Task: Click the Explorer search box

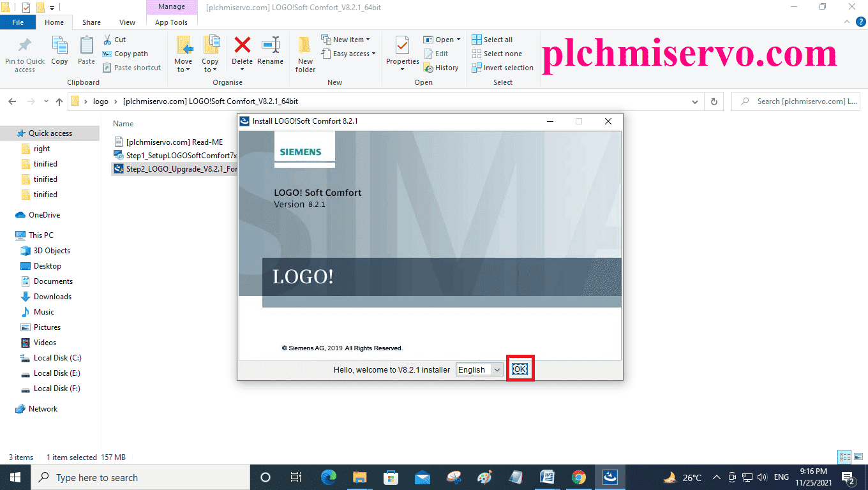Action: pos(795,101)
